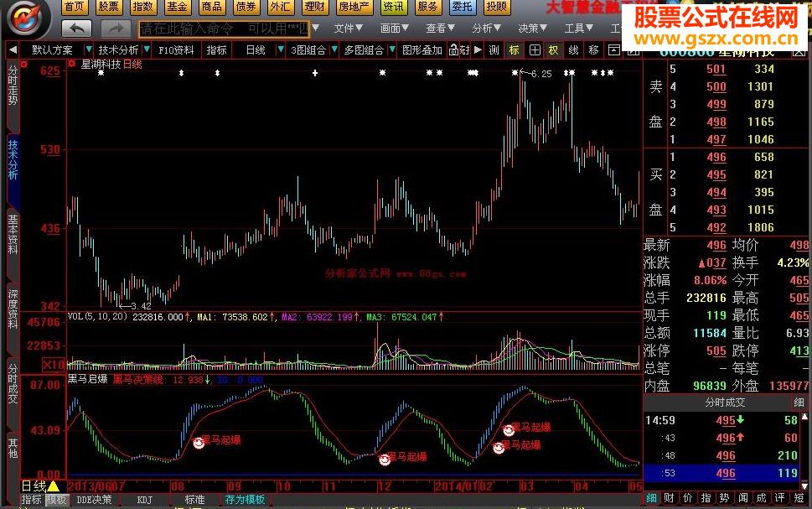812x509 pixels.
Task: Click the 指标 indicator toolbar button
Action: (x=216, y=50)
